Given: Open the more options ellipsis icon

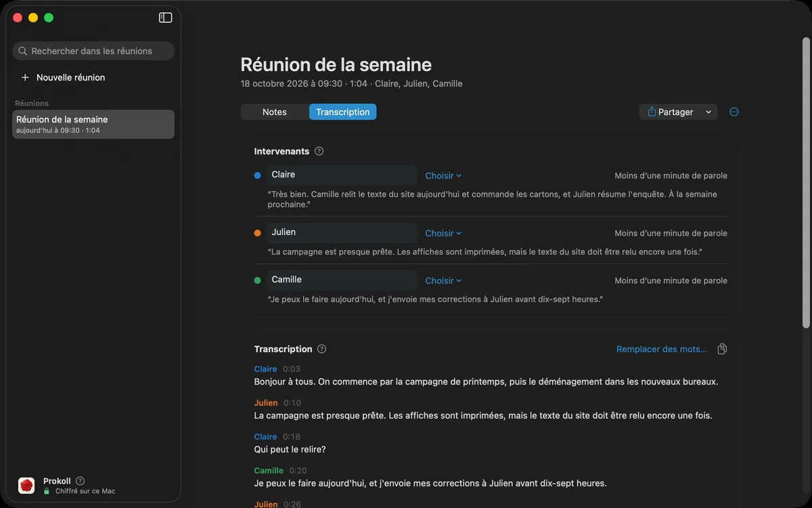Looking at the screenshot, I should (x=734, y=112).
